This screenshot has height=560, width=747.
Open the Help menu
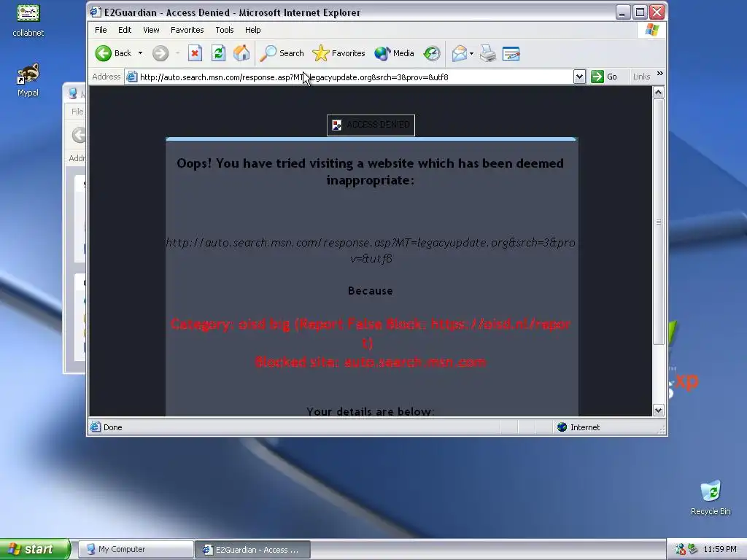pos(253,30)
